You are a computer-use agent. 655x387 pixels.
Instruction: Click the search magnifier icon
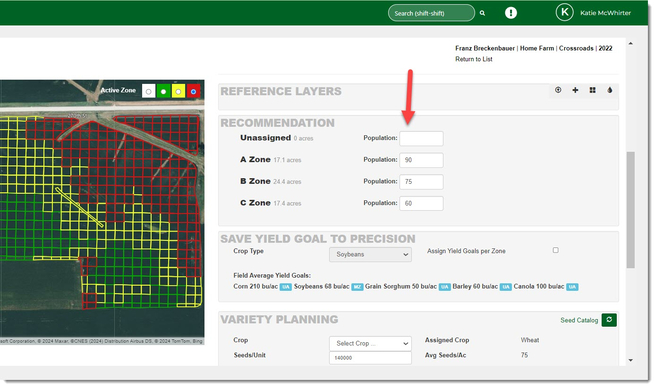click(482, 13)
